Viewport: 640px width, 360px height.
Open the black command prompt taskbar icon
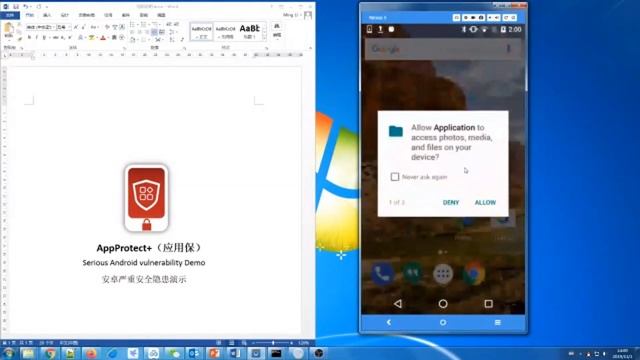(276, 353)
